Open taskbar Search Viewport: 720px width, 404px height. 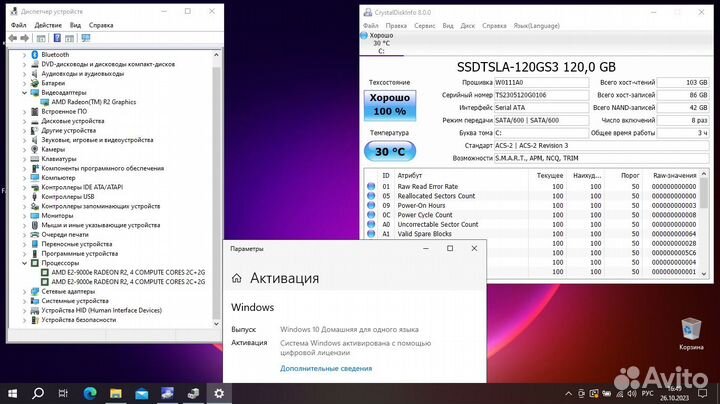pos(38,393)
